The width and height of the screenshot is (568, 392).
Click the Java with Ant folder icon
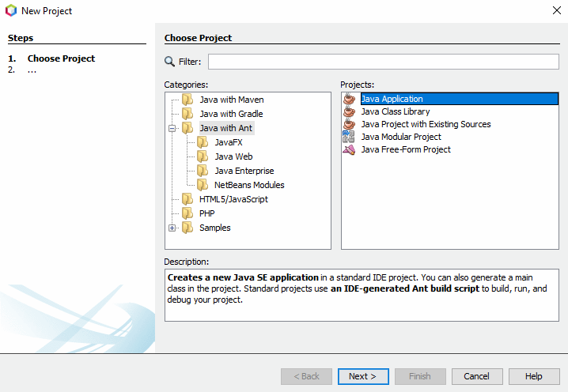click(187, 128)
